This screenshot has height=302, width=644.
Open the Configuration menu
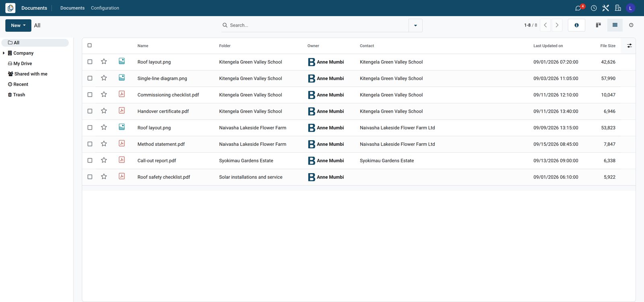tap(105, 8)
